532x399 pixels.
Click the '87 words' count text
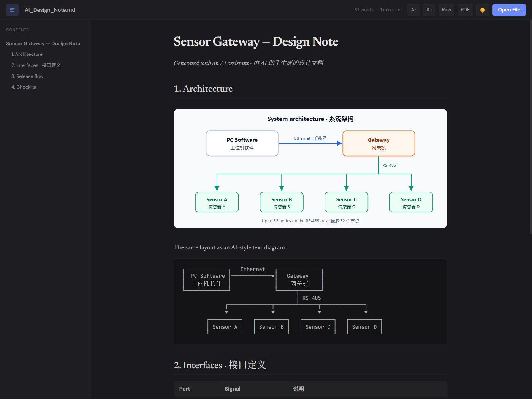click(x=364, y=10)
